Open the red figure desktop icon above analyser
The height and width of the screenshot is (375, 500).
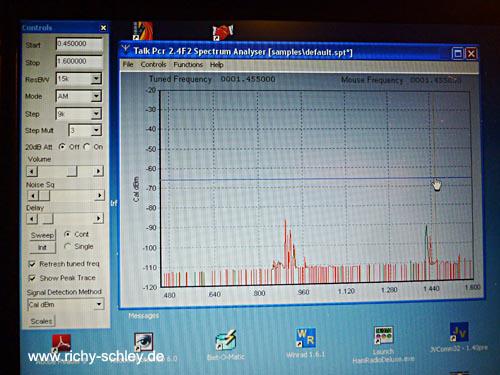click(x=223, y=33)
